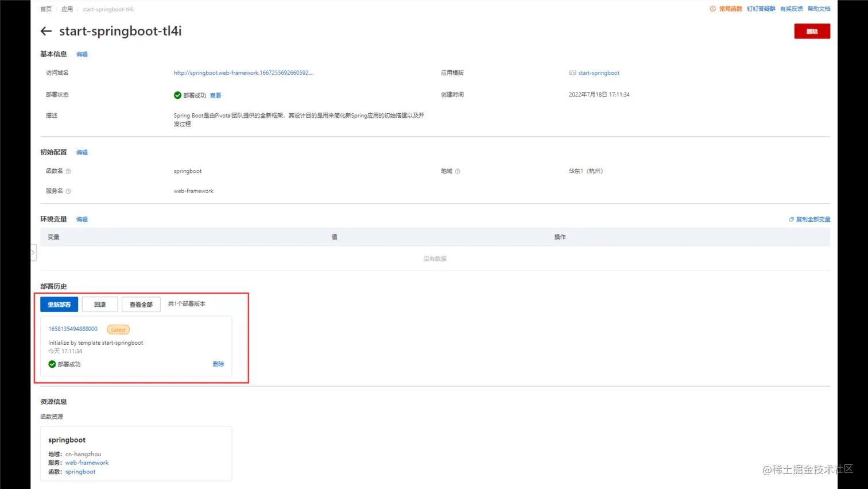868x489 pixels.
Task: Open the web-framework service link
Action: [87, 463]
